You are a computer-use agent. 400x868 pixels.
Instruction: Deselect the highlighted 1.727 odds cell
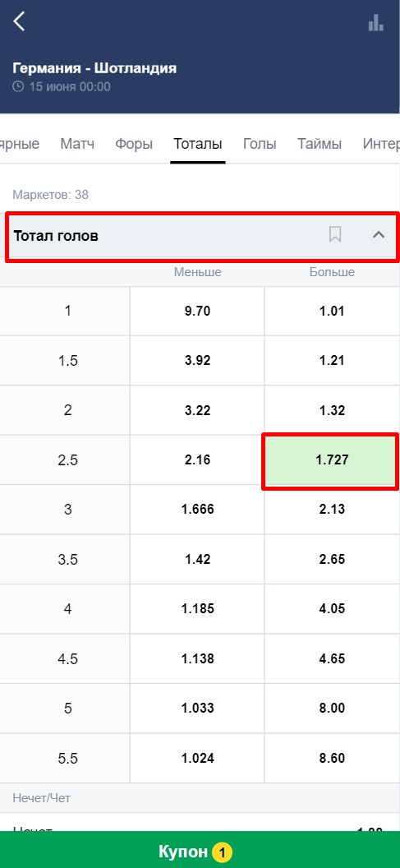pyautogui.click(x=331, y=460)
